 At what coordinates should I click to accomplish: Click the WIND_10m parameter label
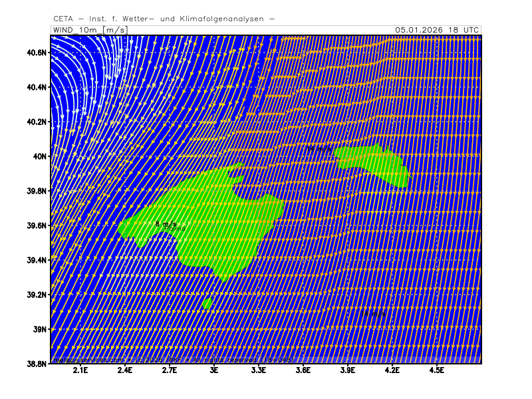pos(76,30)
